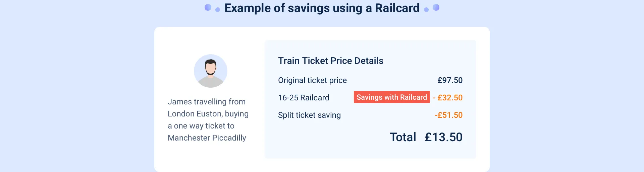
Task: Click the 'London Euston, buying' text
Action: [208, 114]
